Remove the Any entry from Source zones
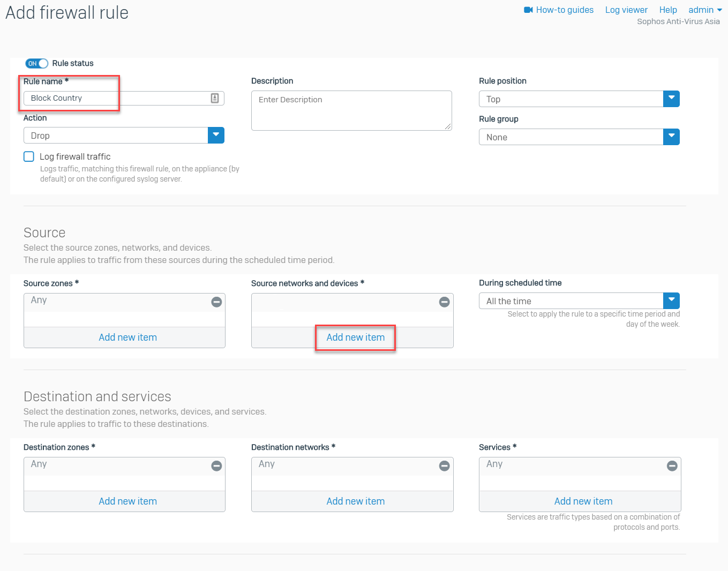 [x=216, y=302]
